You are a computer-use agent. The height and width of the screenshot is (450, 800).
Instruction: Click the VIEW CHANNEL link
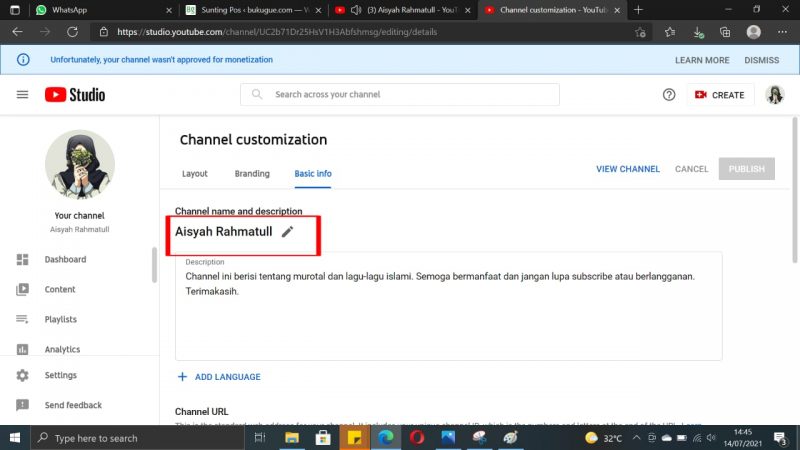(x=628, y=169)
